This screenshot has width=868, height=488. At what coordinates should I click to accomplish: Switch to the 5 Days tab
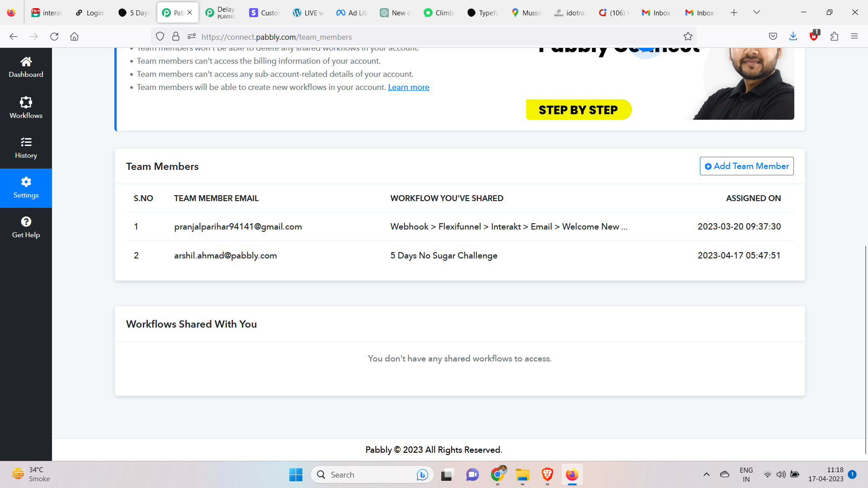[x=134, y=13]
